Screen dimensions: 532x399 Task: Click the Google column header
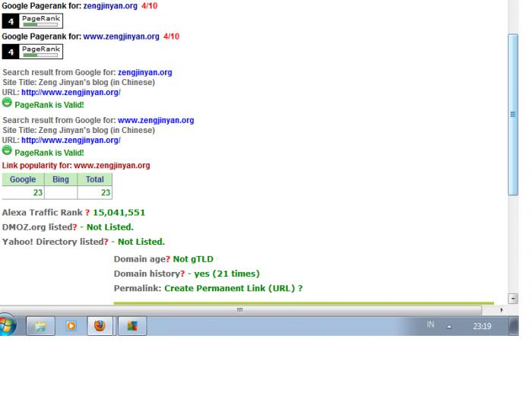point(23,179)
